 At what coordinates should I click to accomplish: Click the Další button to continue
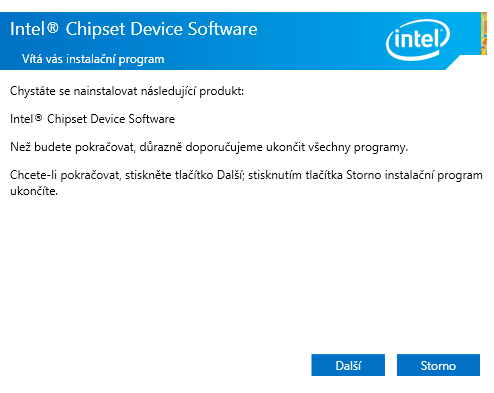(x=348, y=365)
